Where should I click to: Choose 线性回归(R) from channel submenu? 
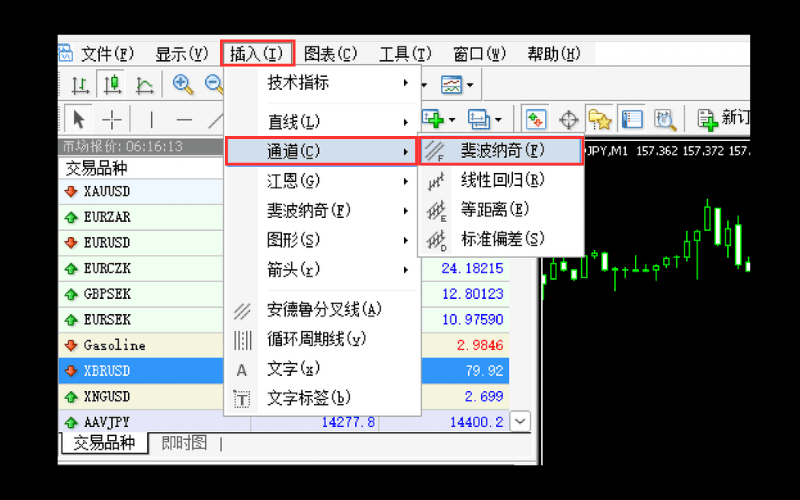click(501, 181)
